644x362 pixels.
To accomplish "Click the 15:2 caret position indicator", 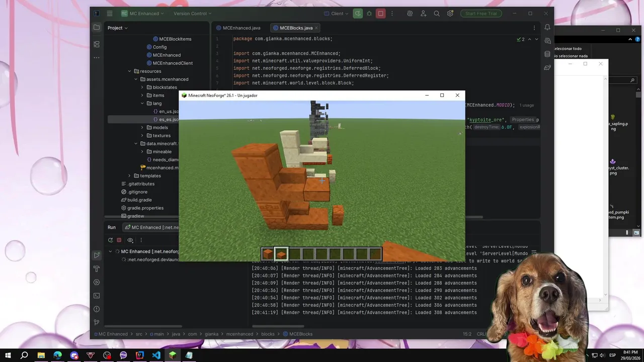I will click(x=467, y=334).
